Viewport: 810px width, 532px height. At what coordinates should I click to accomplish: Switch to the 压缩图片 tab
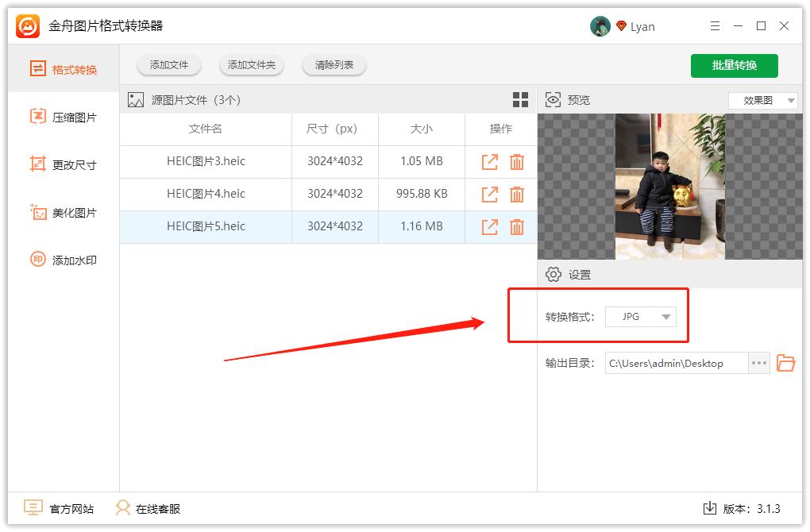(x=37, y=117)
